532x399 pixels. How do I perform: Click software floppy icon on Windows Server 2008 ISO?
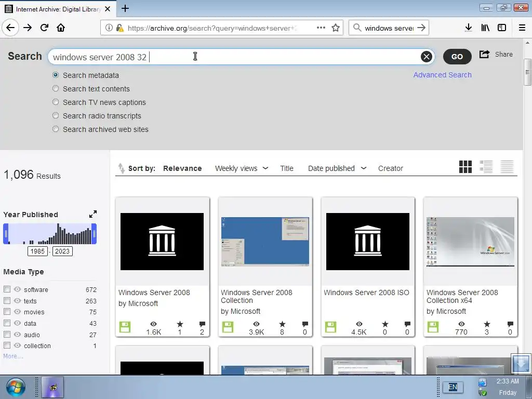point(330,327)
